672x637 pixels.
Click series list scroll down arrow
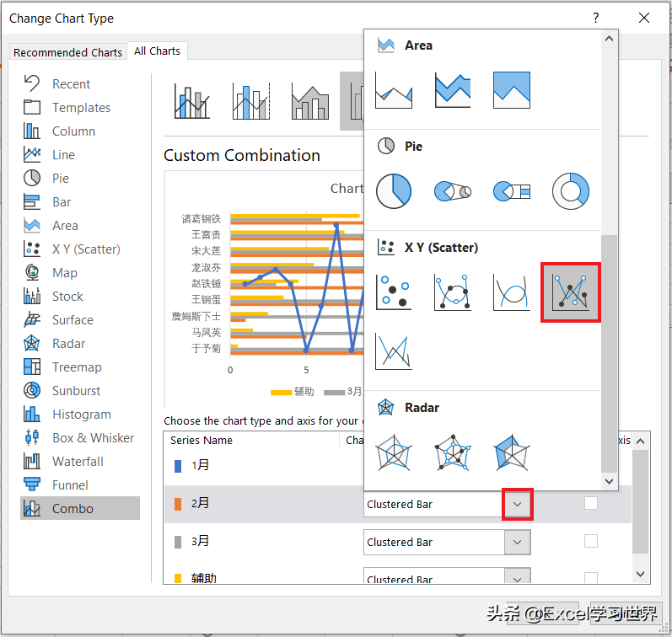click(640, 574)
